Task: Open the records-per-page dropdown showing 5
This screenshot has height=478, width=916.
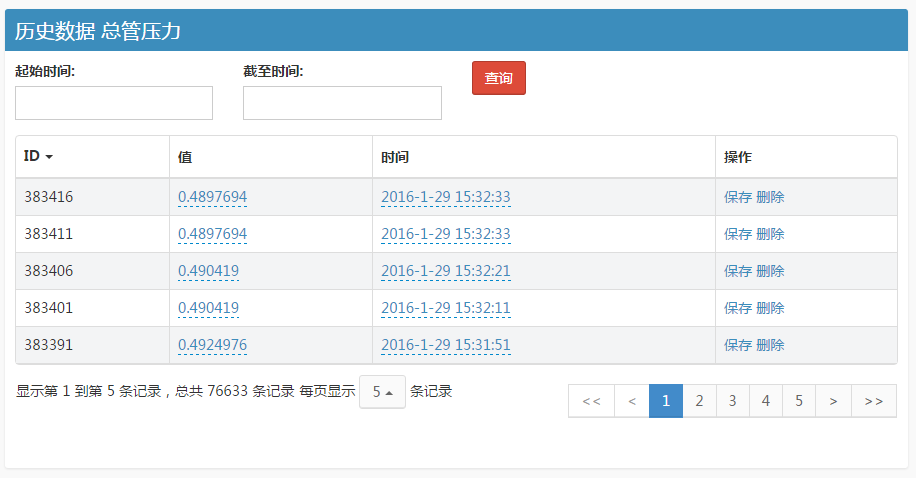Action: click(382, 392)
